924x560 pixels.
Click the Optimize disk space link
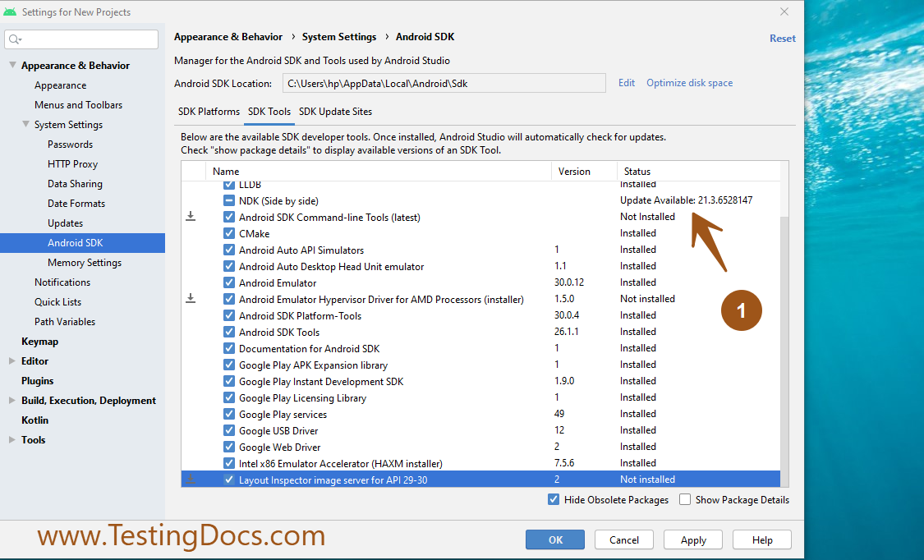(689, 83)
